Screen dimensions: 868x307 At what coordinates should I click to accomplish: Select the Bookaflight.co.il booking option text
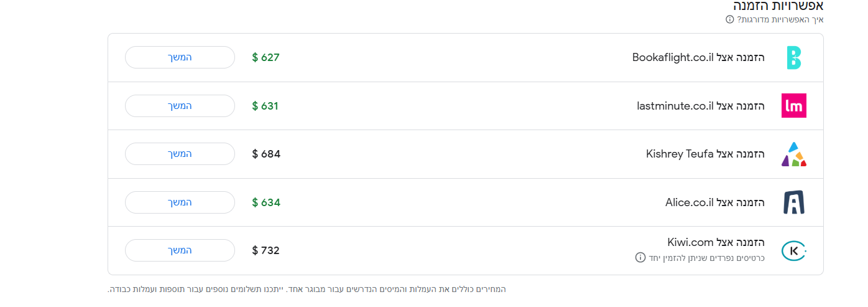coord(698,58)
